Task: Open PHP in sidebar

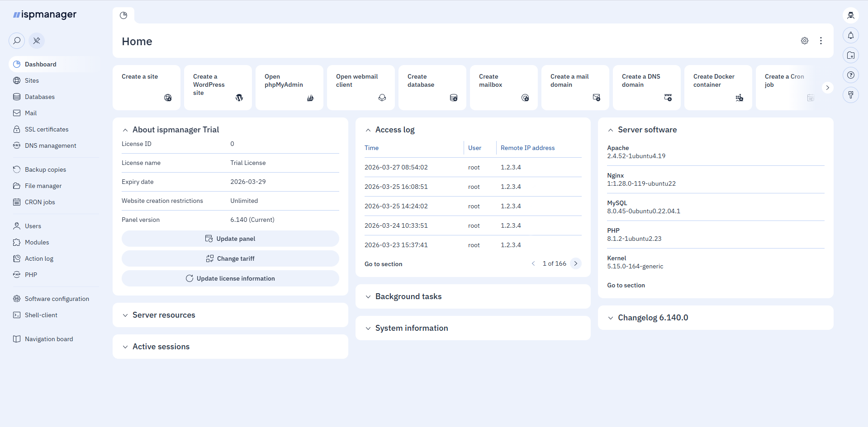Action: (x=54, y=275)
